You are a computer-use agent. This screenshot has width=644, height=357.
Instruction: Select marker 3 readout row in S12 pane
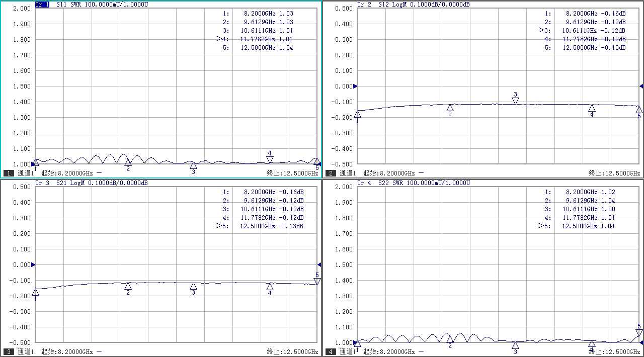coord(585,30)
